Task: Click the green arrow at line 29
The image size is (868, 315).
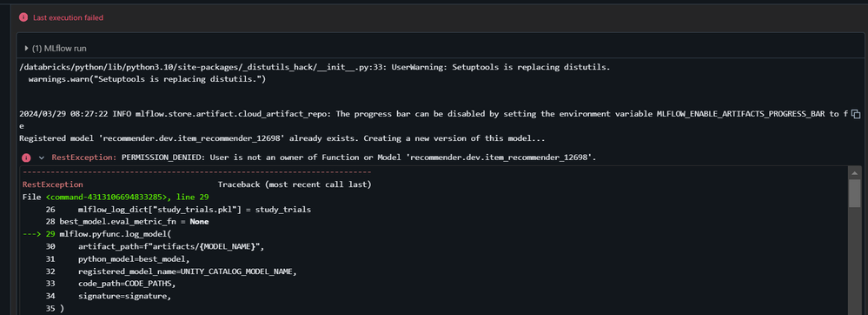Action: (32, 234)
